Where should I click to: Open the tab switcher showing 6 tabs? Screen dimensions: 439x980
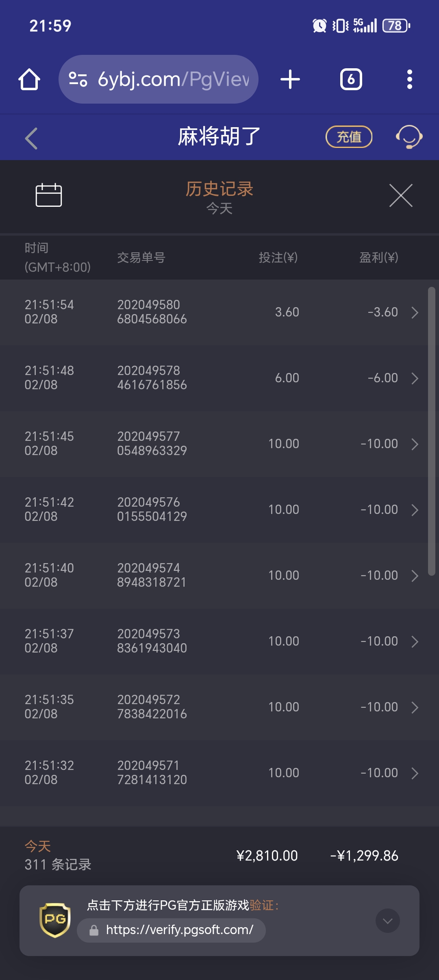point(351,79)
